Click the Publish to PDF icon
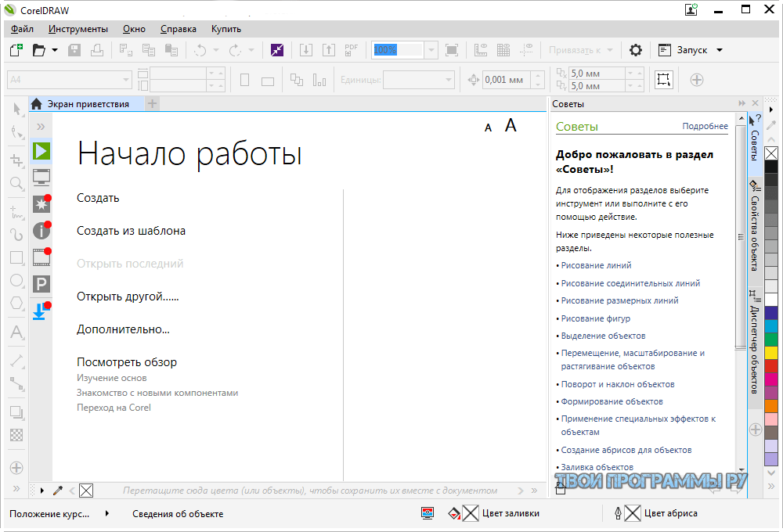The height and width of the screenshot is (532, 783). pos(351,50)
